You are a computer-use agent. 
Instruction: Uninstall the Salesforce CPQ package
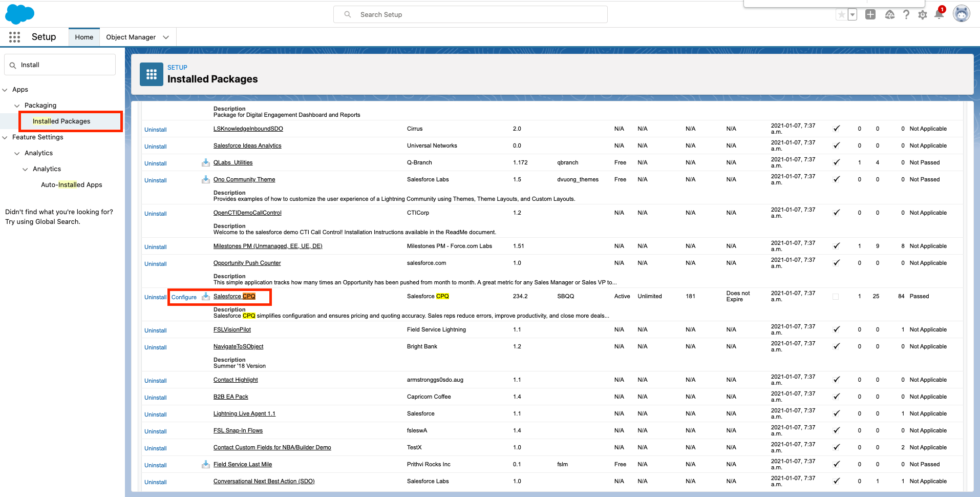coord(156,297)
